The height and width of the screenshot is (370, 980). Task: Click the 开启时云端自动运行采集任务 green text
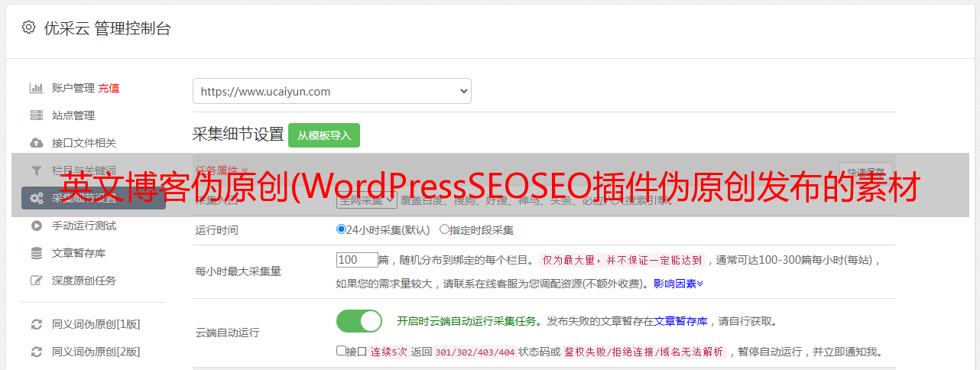466,321
